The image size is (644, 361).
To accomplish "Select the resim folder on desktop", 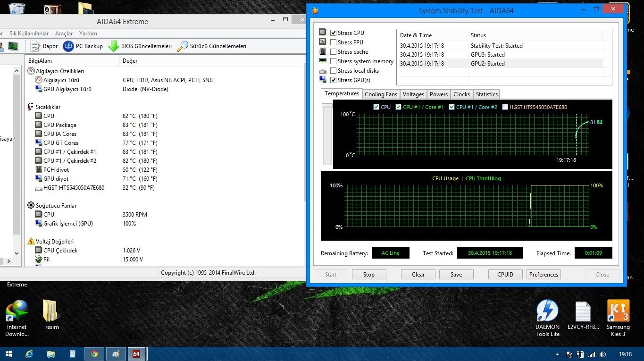I will click(x=51, y=315).
